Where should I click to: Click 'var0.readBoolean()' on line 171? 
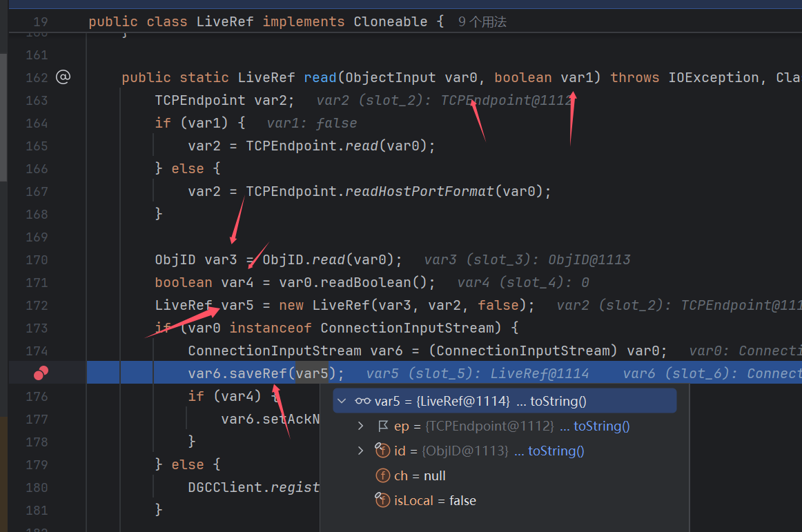click(353, 282)
